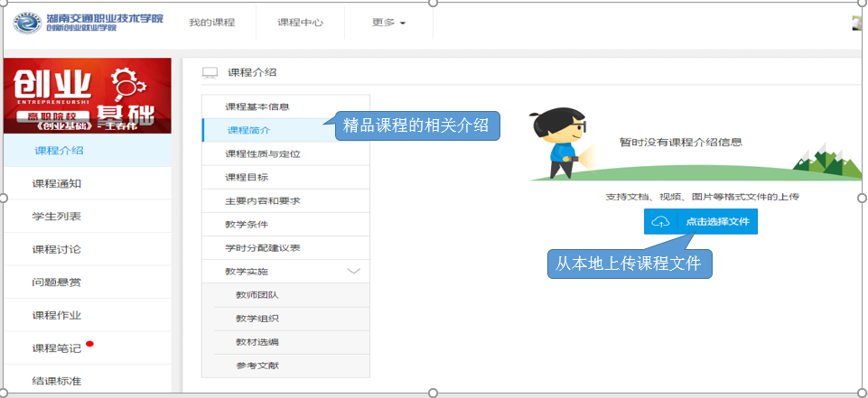The height and width of the screenshot is (398, 868).
Task: Open 教师团队 sub-item
Action: pos(257,295)
